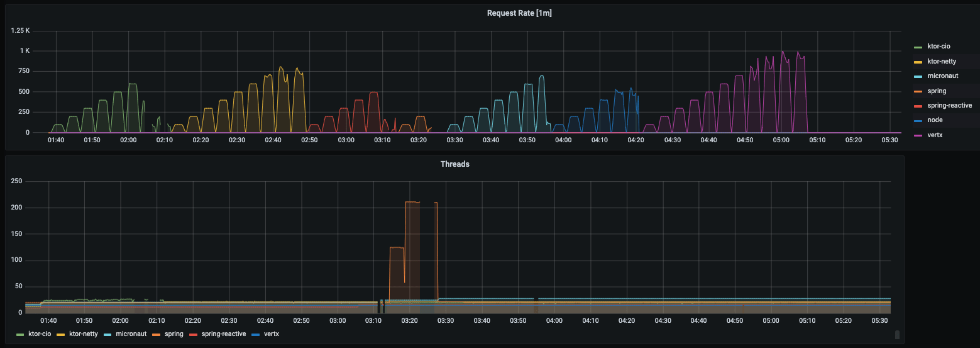
Task: Toggle ktor-netty series in Threads legend
Action: tap(83, 334)
